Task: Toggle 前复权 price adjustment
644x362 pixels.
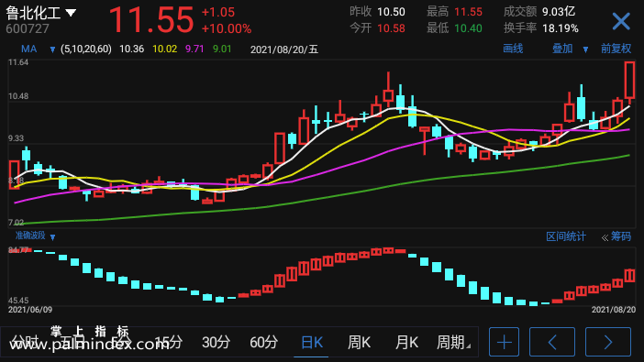Action: (616, 49)
